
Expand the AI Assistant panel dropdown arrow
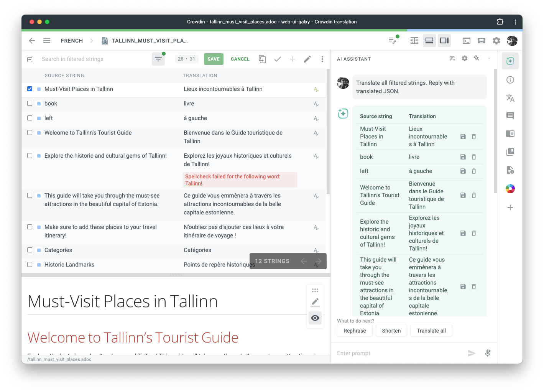[x=489, y=59]
